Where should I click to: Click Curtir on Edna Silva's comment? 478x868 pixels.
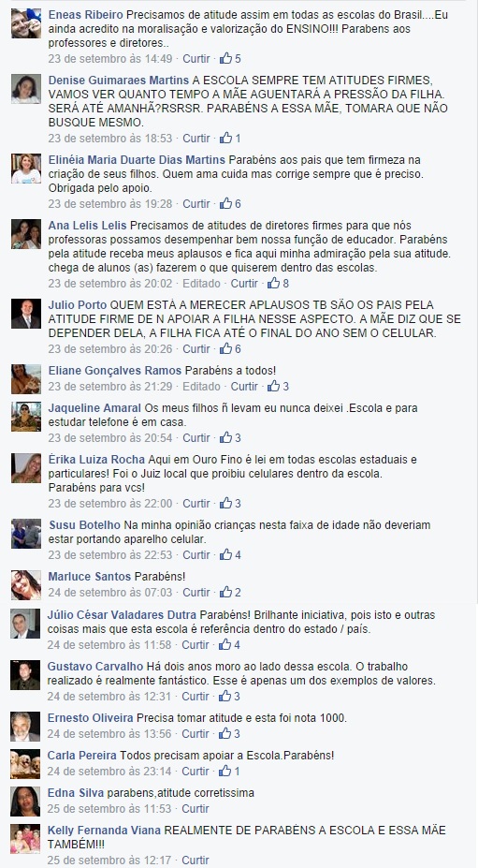point(196,809)
